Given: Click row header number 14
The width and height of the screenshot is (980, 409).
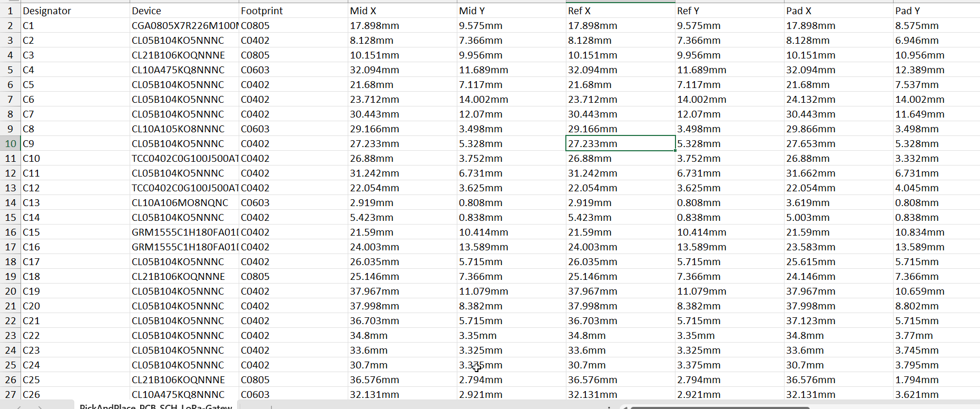Looking at the screenshot, I should coord(10,202).
